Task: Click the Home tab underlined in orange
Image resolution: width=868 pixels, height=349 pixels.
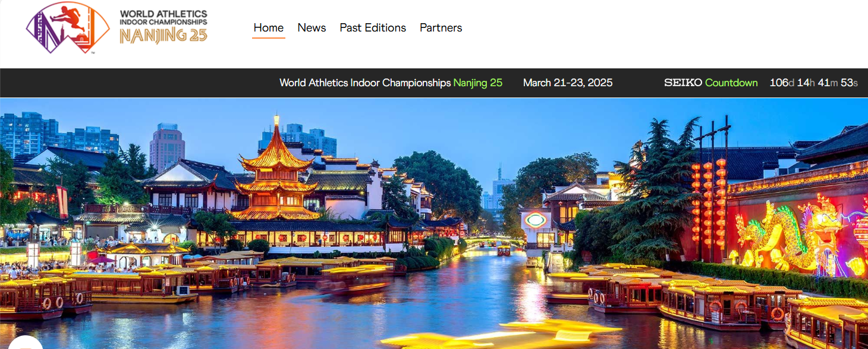Action: click(x=268, y=27)
